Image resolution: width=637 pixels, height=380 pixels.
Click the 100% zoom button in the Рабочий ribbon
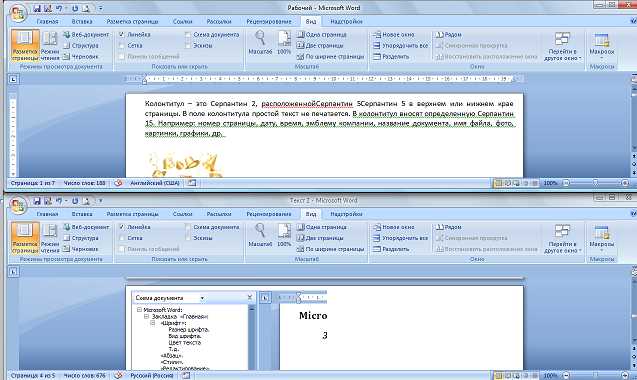(284, 43)
